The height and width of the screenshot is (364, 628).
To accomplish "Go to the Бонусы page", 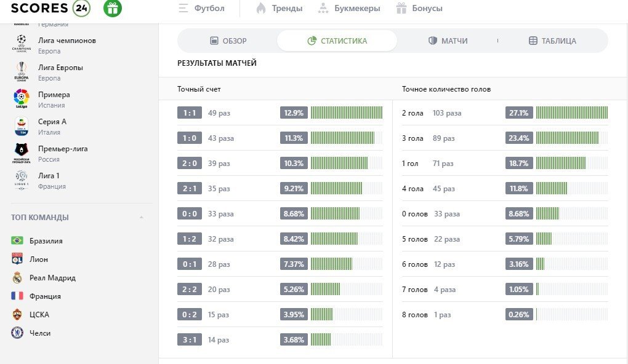I will tap(419, 9).
